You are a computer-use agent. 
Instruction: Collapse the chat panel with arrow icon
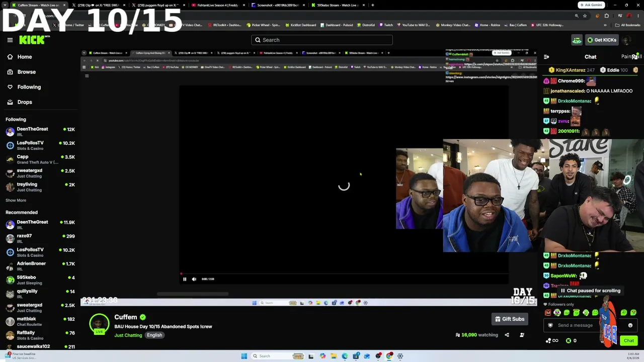click(x=546, y=57)
